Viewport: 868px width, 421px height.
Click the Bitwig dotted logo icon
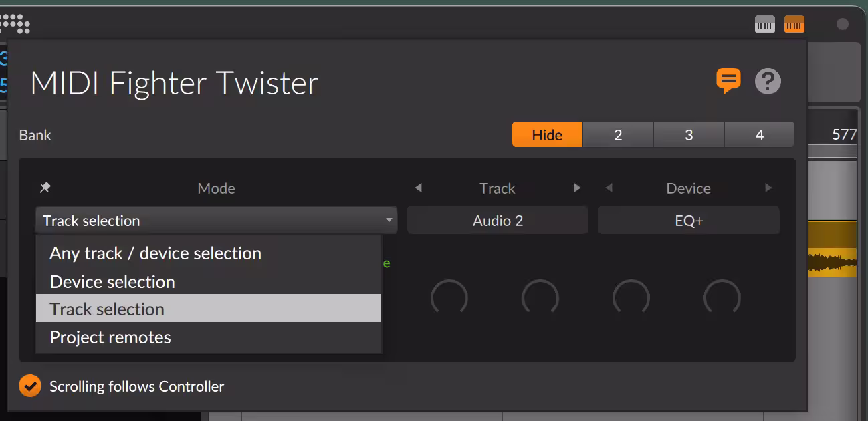coord(15,24)
